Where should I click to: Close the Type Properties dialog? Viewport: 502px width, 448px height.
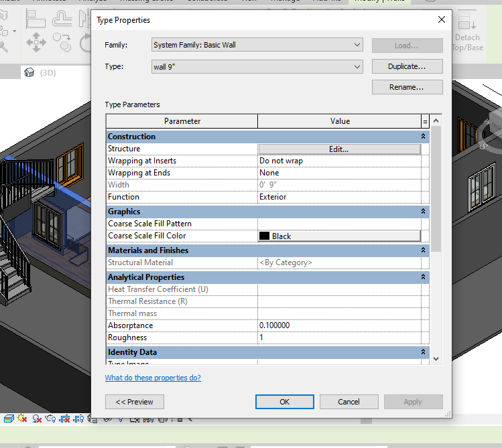pos(442,20)
